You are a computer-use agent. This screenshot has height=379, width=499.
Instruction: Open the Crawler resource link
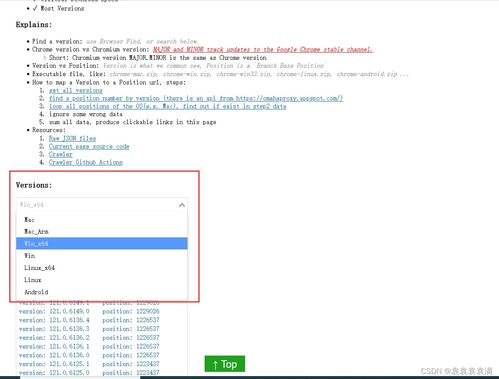click(61, 154)
